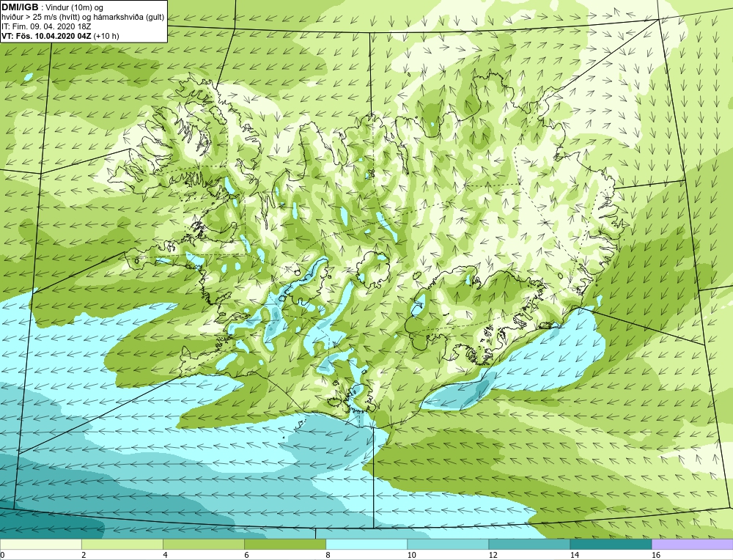Image resolution: width=733 pixels, height=560 pixels.
Task: Click the legend value label "16"
Action: pos(656,555)
